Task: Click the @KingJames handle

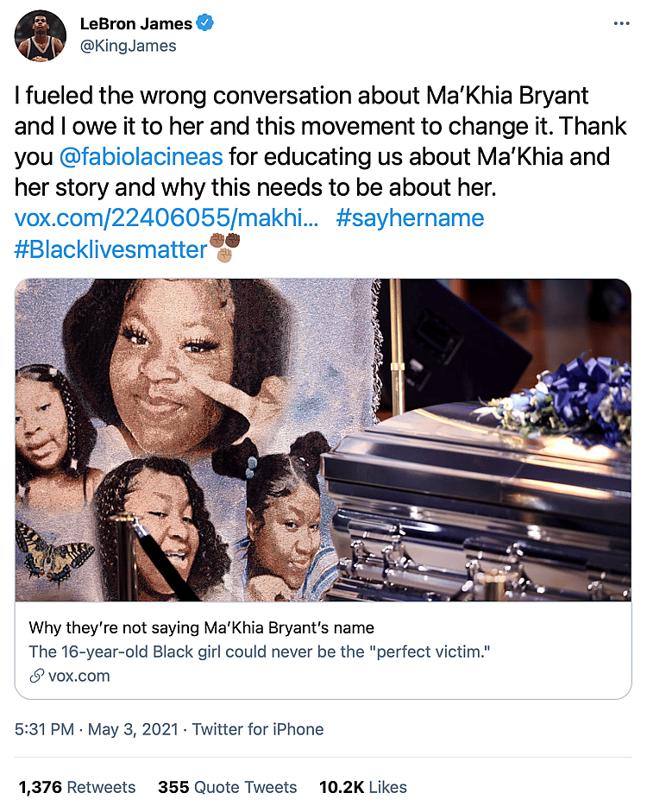Action: click(x=128, y=46)
